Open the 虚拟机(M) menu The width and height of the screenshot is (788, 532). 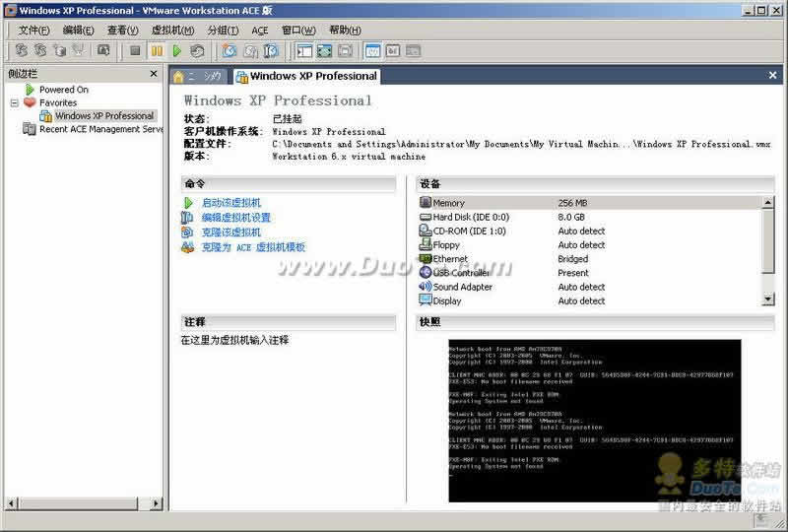click(x=172, y=30)
